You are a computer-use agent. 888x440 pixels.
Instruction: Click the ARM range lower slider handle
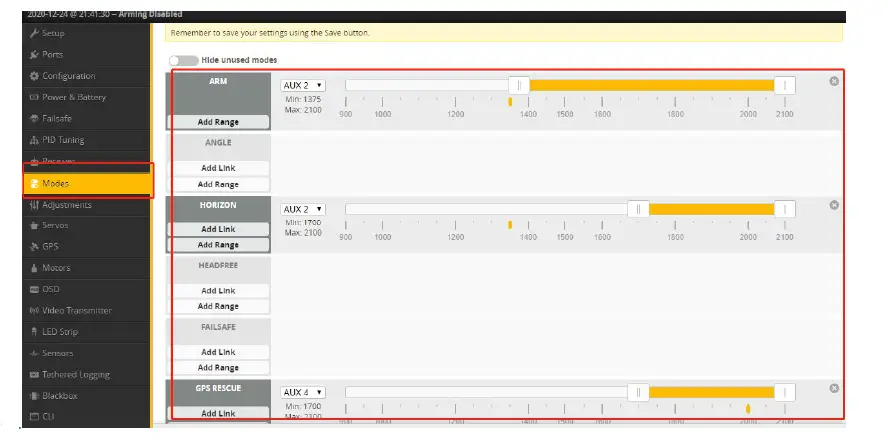point(519,86)
